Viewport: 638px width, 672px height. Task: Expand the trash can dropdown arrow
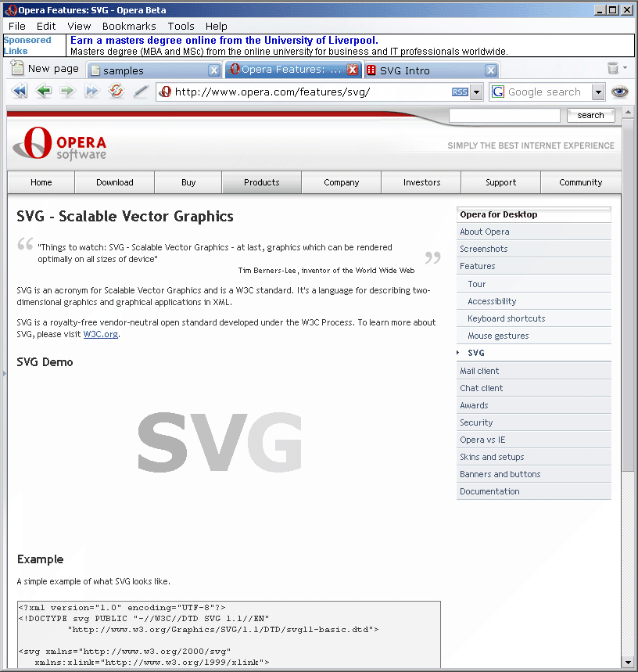[625, 68]
